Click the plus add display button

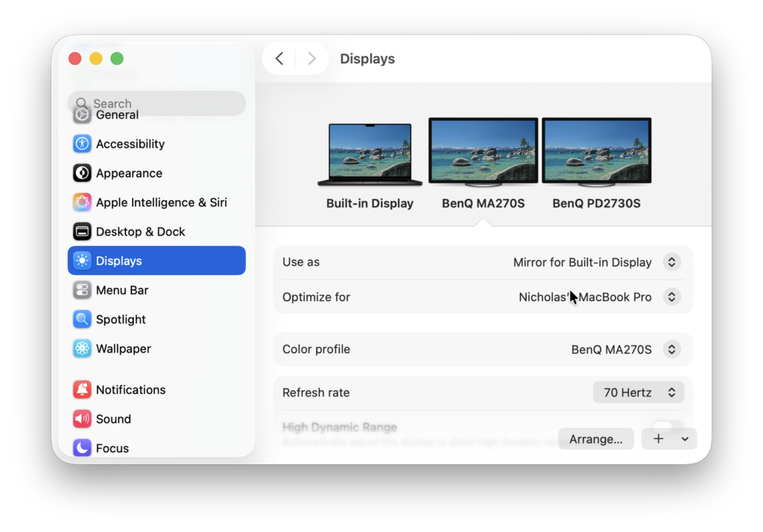tap(658, 439)
